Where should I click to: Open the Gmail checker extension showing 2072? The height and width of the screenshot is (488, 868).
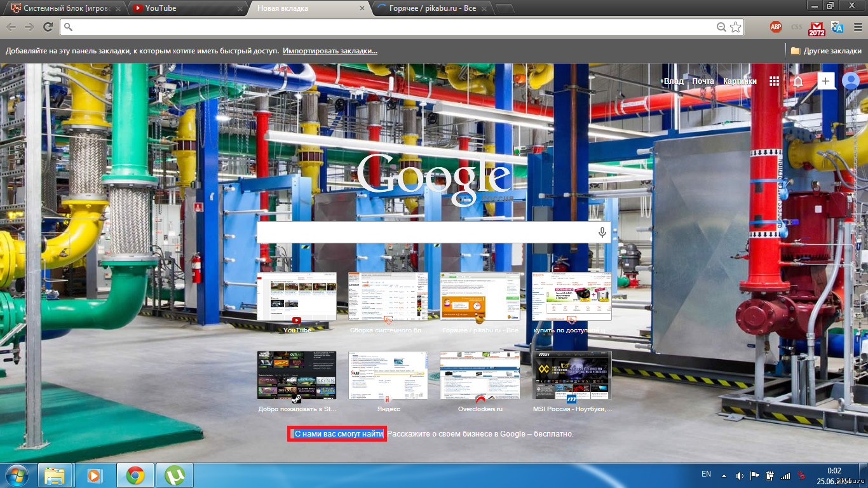point(817,27)
